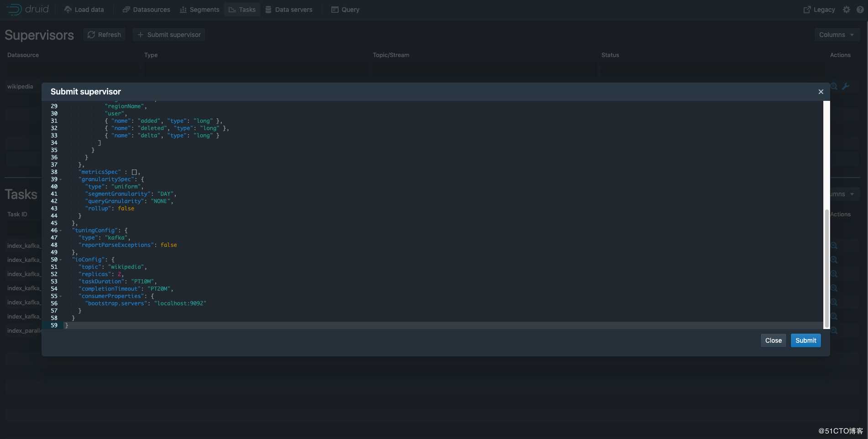The image size is (868, 439).
Task: Click the "wikipedia" topic value in editor
Action: [x=126, y=267]
